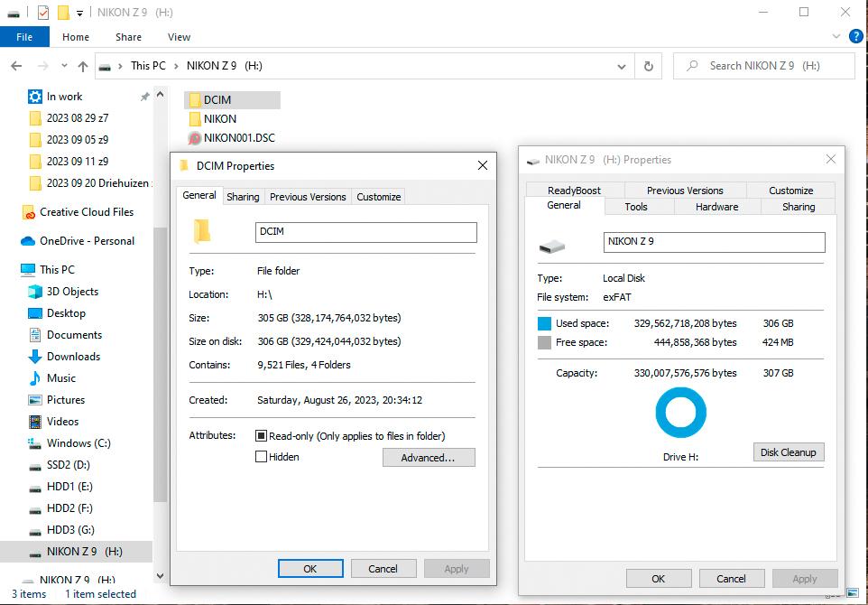Select HDD1 (E:) drive in sidebar
The image size is (868, 605).
coord(69,487)
